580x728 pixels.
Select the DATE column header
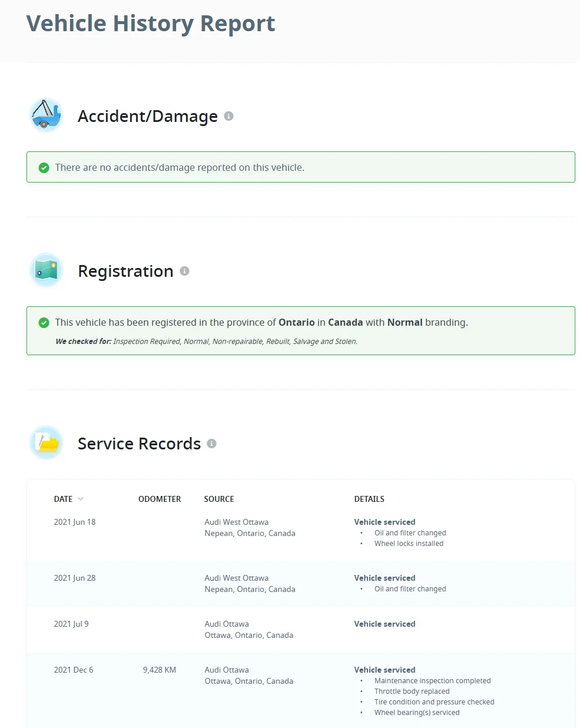[x=63, y=499]
